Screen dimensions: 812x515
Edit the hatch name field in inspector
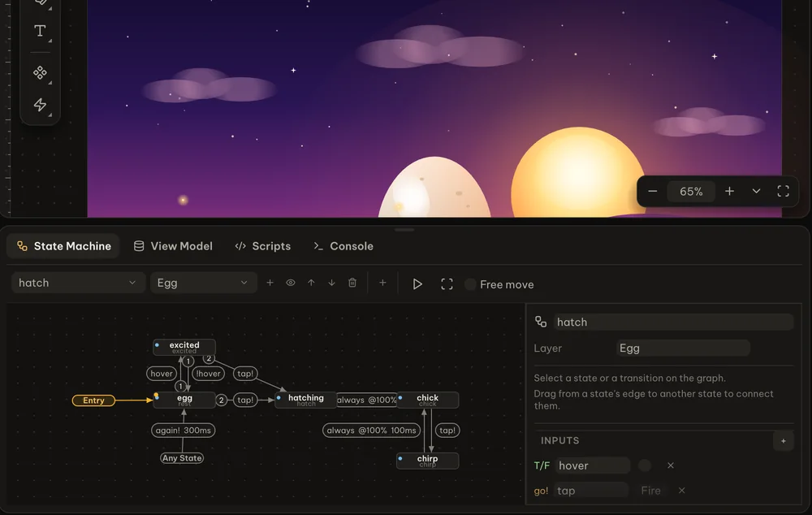pos(673,322)
